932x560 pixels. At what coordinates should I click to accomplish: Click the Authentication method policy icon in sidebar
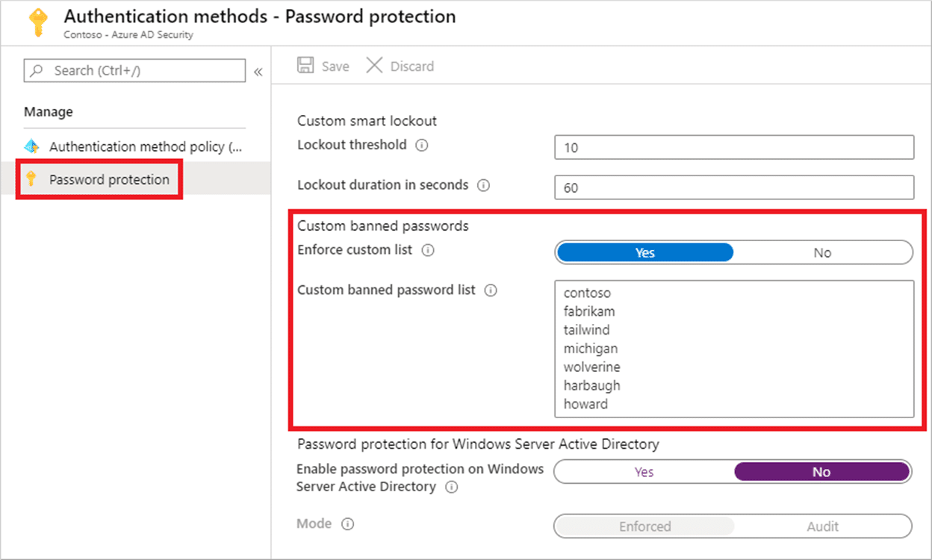pos(31,146)
